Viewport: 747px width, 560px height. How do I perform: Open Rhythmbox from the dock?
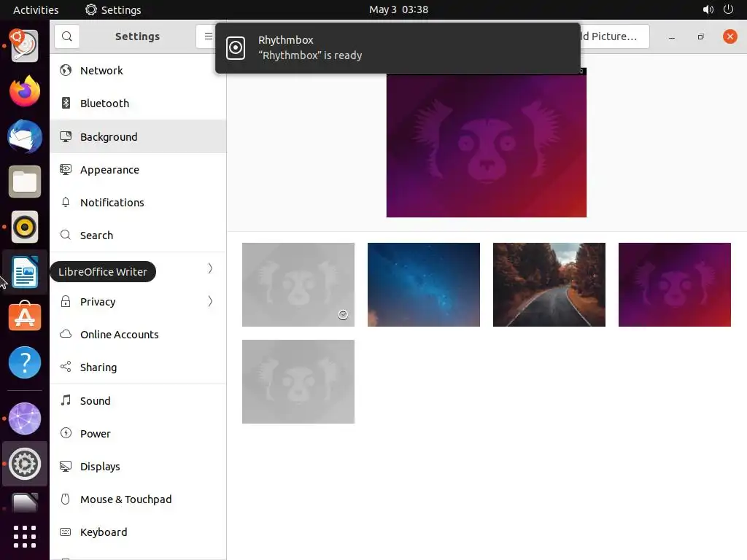tap(25, 227)
